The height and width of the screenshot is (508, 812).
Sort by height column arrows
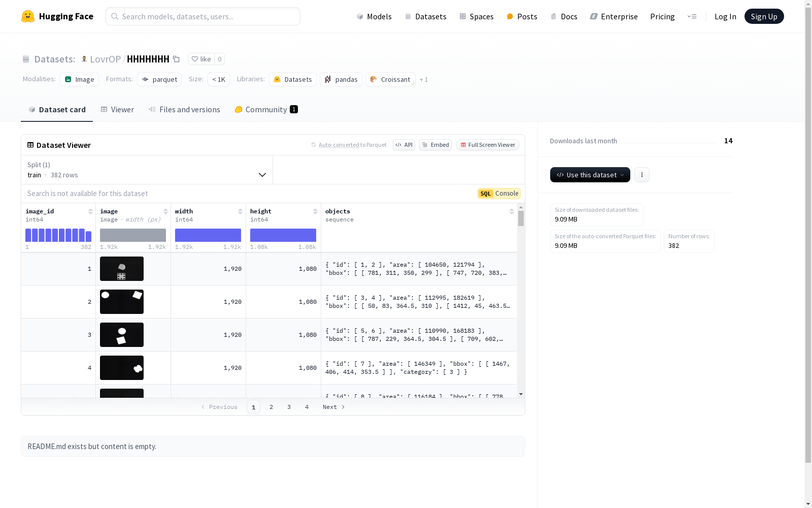tap(315, 211)
